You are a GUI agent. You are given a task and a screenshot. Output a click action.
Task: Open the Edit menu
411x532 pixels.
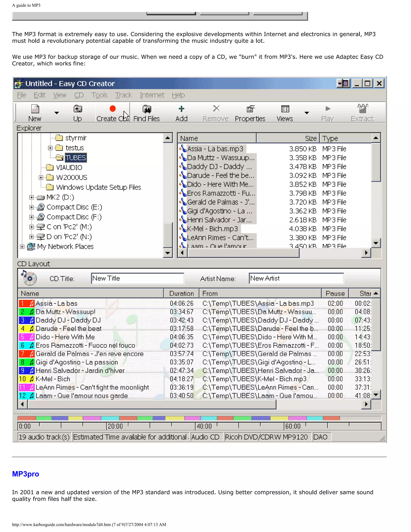(x=40, y=95)
